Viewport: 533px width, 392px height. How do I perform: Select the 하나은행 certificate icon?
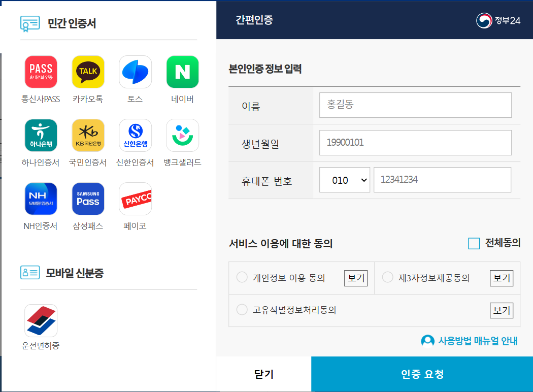click(x=41, y=135)
